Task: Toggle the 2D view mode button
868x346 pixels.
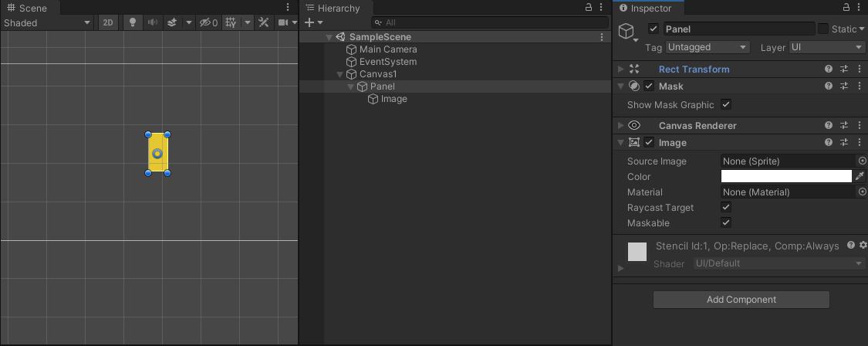Action: point(108,22)
